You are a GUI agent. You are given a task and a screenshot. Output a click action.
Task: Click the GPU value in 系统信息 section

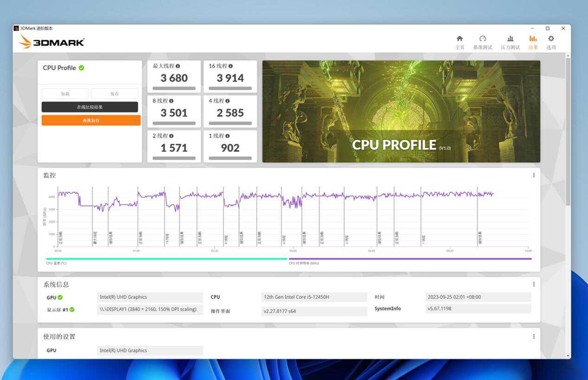150,297
